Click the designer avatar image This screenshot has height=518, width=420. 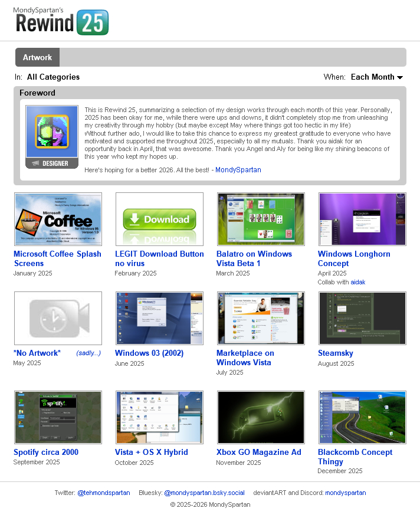(x=52, y=133)
